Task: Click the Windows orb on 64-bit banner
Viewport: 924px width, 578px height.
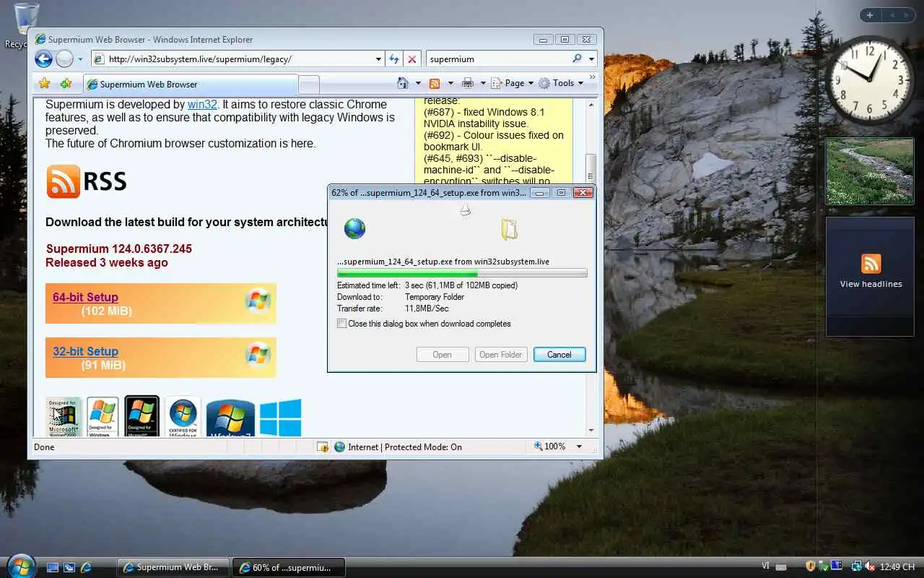Action: point(258,300)
